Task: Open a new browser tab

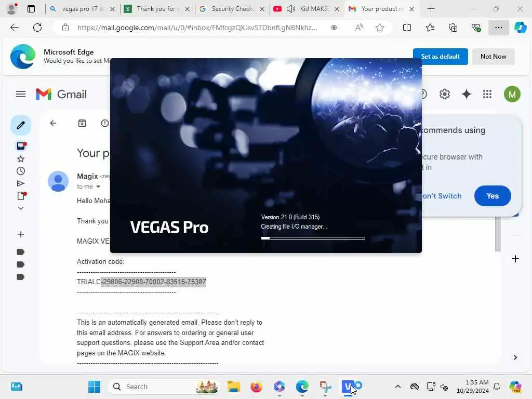Action: click(x=431, y=9)
